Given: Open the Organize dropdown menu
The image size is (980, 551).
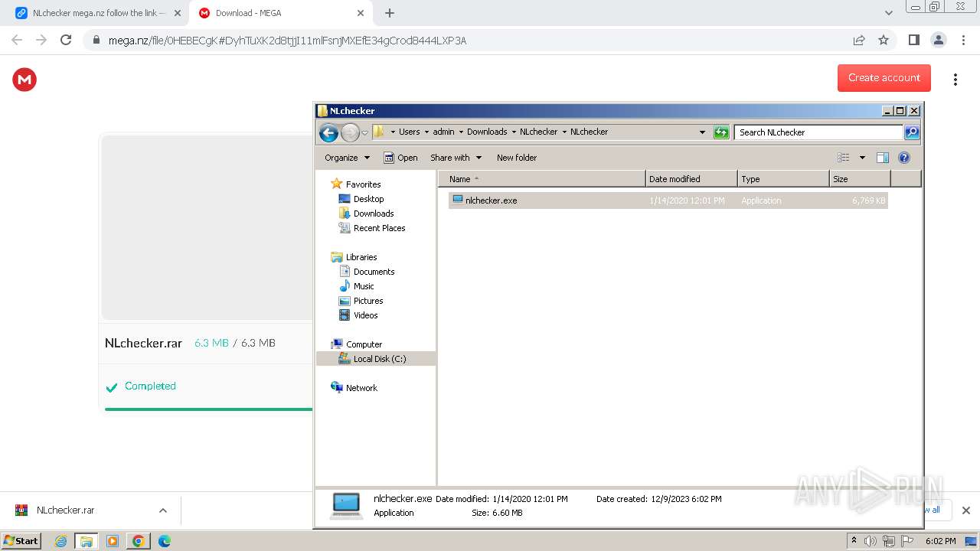Looking at the screenshot, I should (x=347, y=158).
